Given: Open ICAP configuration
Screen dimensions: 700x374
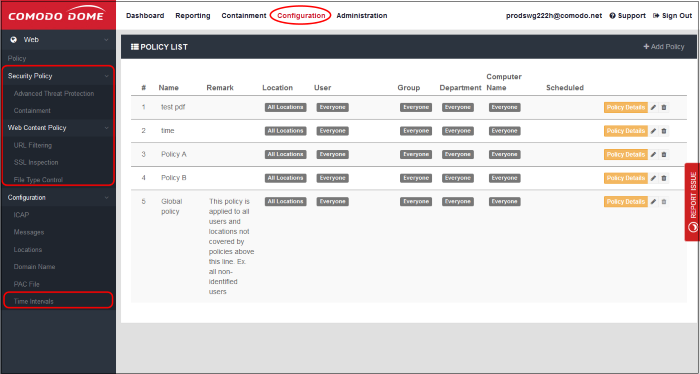Looking at the screenshot, I should tap(21, 215).
